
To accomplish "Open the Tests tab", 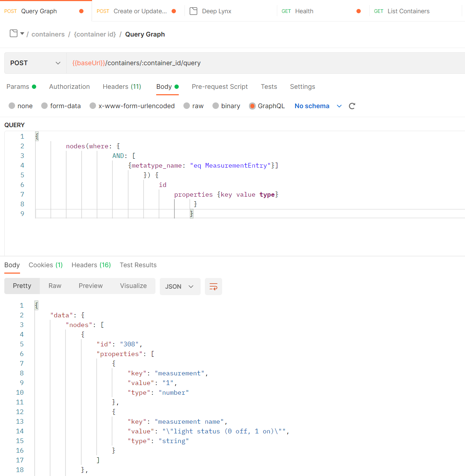I will (x=269, y=87).
